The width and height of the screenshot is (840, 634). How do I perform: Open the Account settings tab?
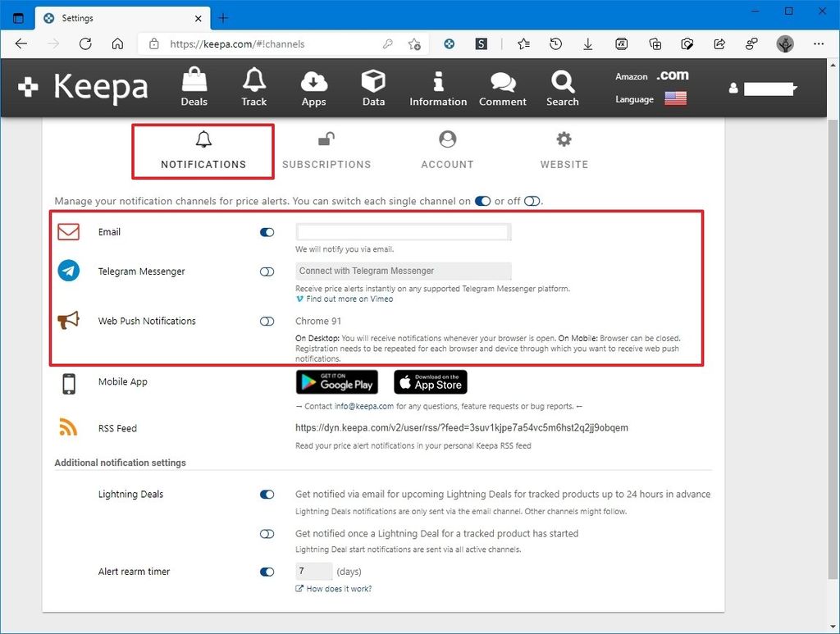pos(447,152)
